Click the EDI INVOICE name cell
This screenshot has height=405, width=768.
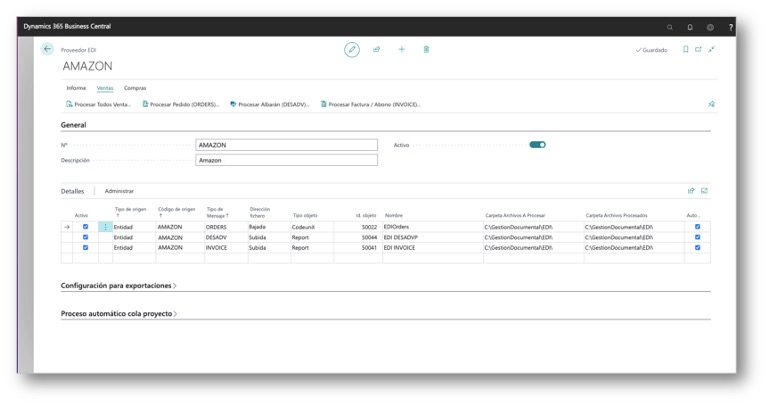(432, 248)
